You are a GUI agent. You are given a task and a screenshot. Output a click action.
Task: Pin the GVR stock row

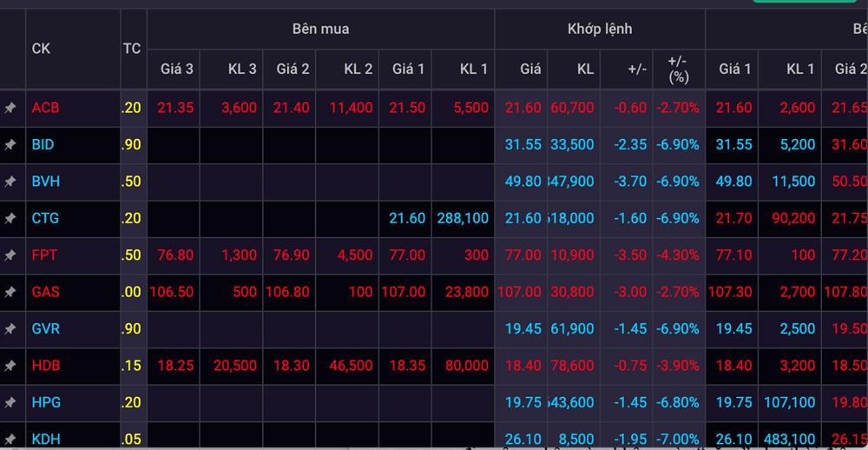click(x=10, y=329)
